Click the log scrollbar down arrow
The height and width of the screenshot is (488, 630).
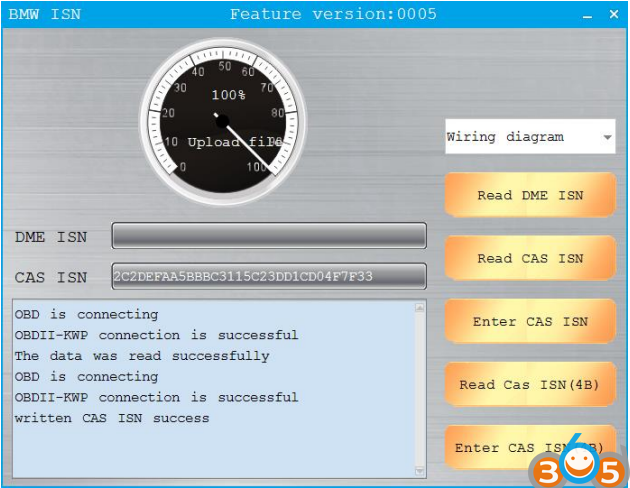pyautogui.click(x=419, y=471)
